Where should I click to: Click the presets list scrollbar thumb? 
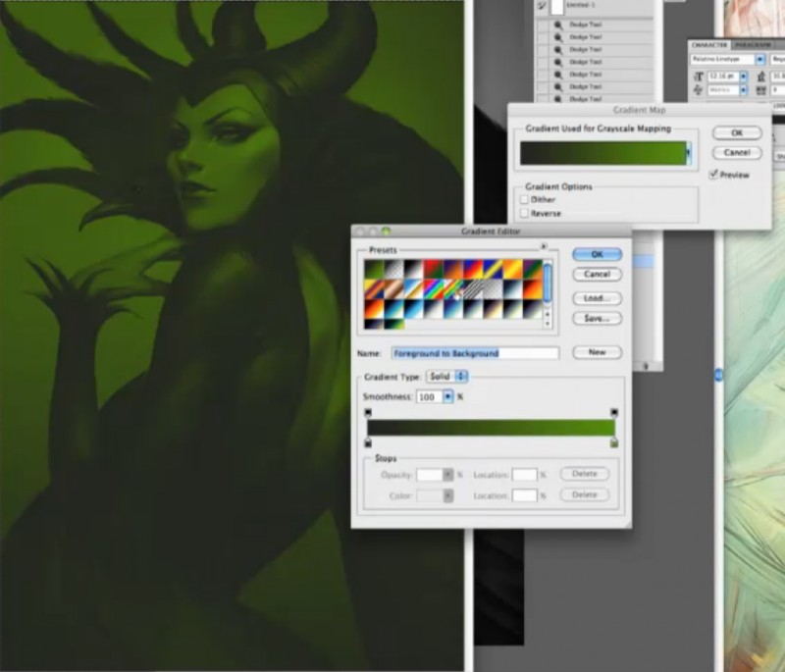pos(548,283)
